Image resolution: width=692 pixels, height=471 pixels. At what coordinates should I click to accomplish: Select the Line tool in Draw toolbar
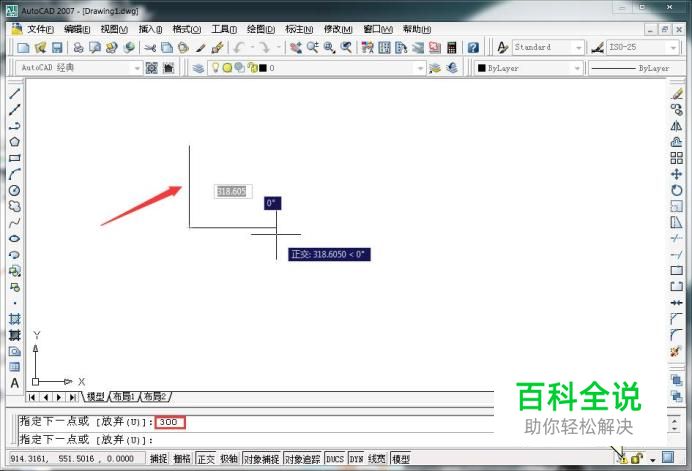point(15,94)
